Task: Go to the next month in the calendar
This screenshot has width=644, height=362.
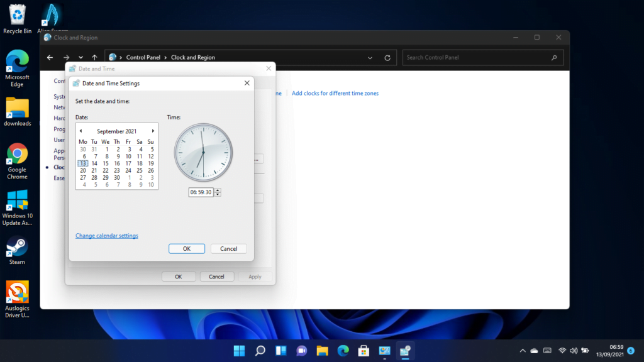Action: pyautogui.click(x=154, y=131)
